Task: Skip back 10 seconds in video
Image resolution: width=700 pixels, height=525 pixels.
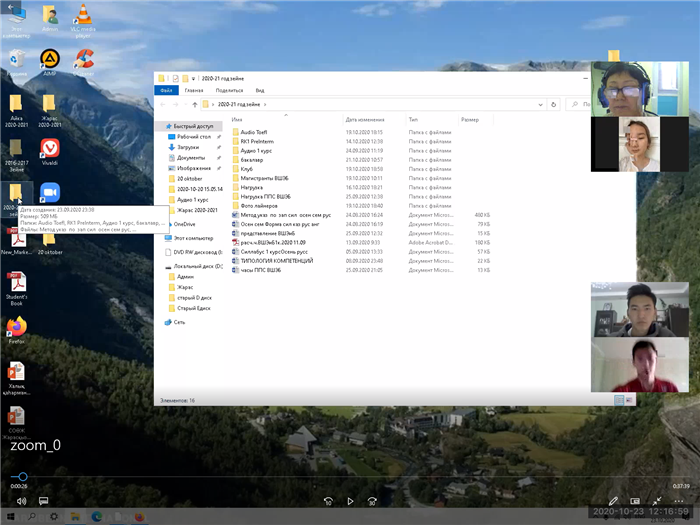Action: click(x=328, y=500)
